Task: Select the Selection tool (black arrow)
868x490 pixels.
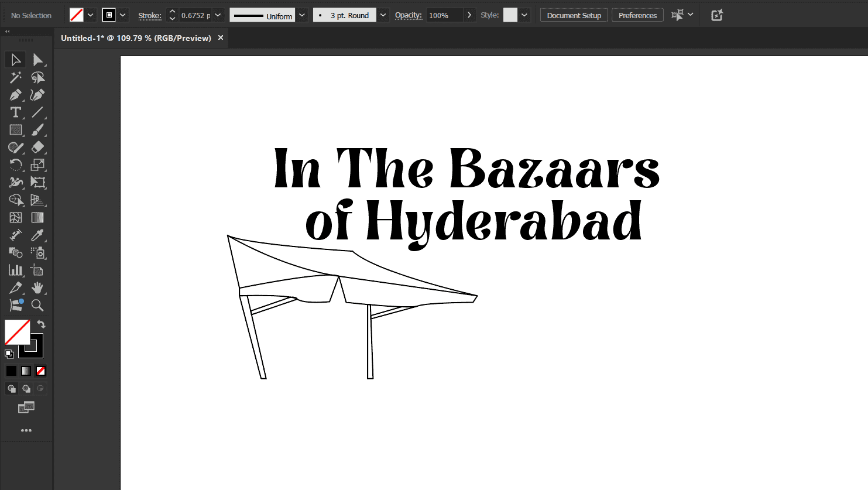Action: tap(16, 60)
